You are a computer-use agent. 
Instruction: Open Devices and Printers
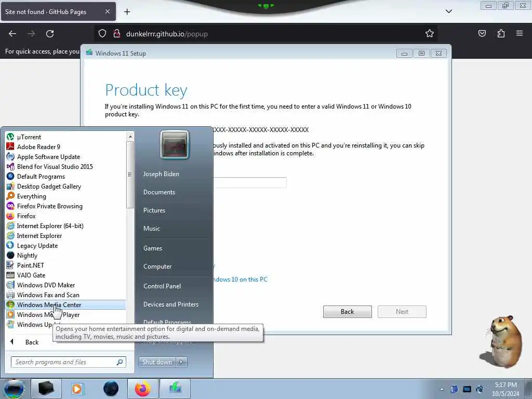tap(170, 304)
